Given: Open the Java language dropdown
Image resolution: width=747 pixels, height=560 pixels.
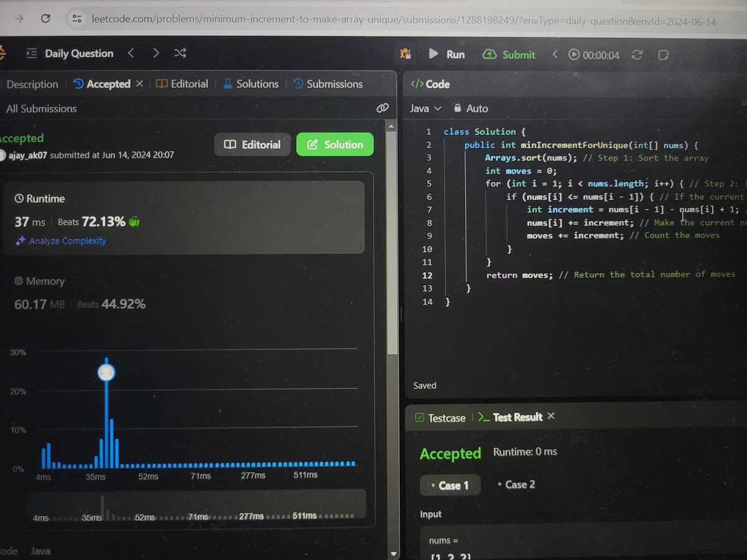Looking at the screenshot, I should pyautogui.click(x=426, y=109).
